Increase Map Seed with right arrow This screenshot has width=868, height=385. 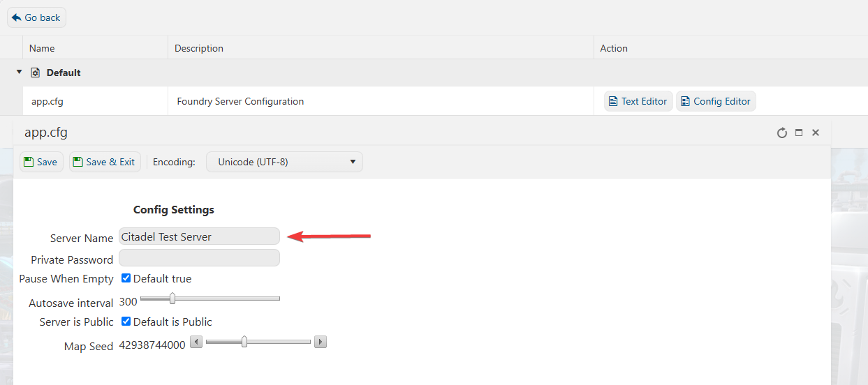tap(321, 342)
